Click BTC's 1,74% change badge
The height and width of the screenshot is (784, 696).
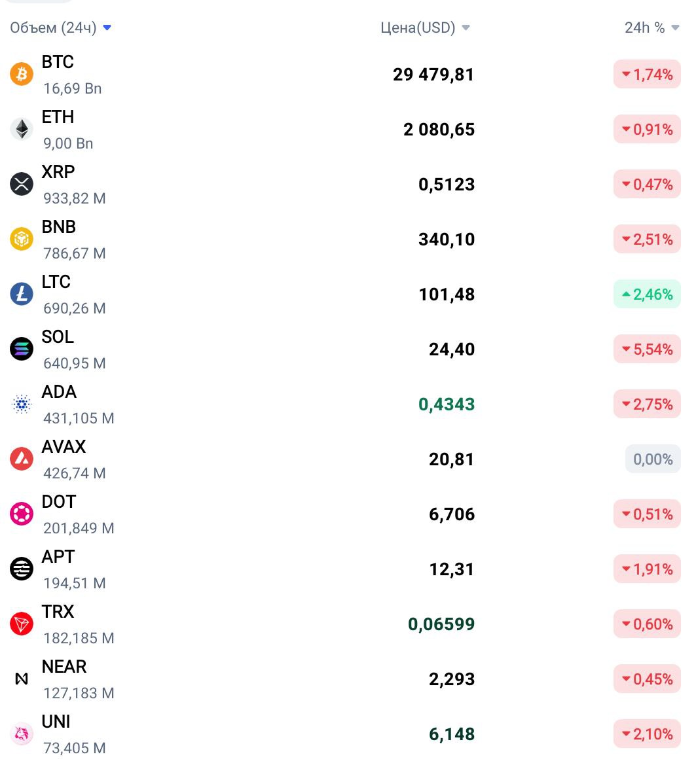pos(647,74)
